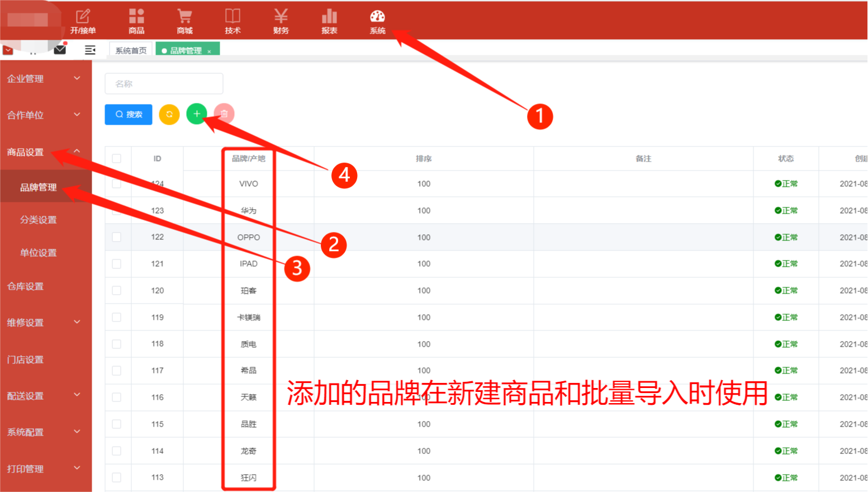
Task: Open the mail envelope notifications
Action: (x=60, y=49)
